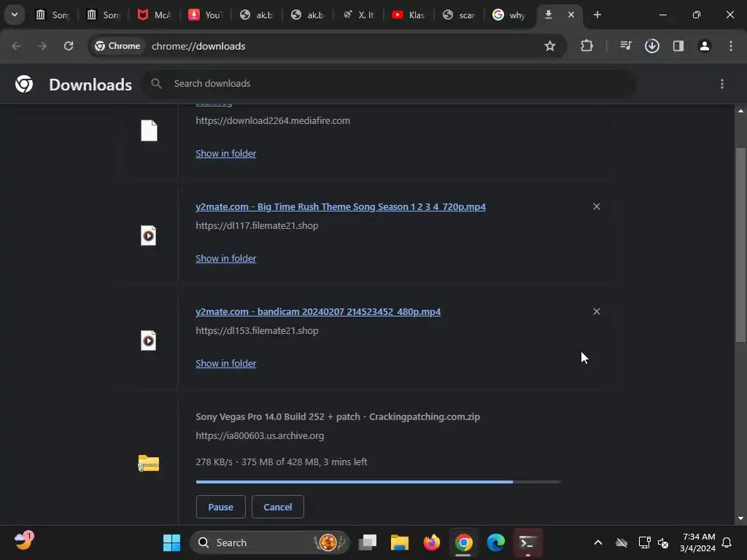Click the Big Time Rush video file icon
Viewport: 747px width, 560px height.
pyautogui.click(x=149, y=236)
